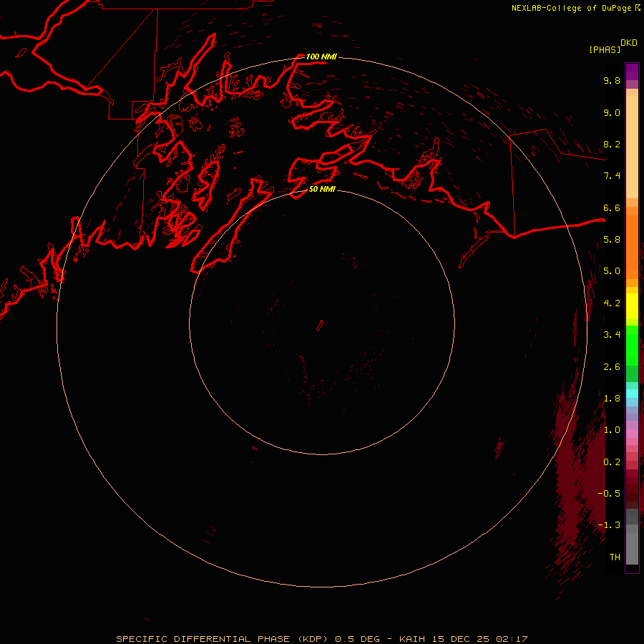Click the 6.6 scale value
Viewport: 644px width, 644px height.
coord(612,208)
